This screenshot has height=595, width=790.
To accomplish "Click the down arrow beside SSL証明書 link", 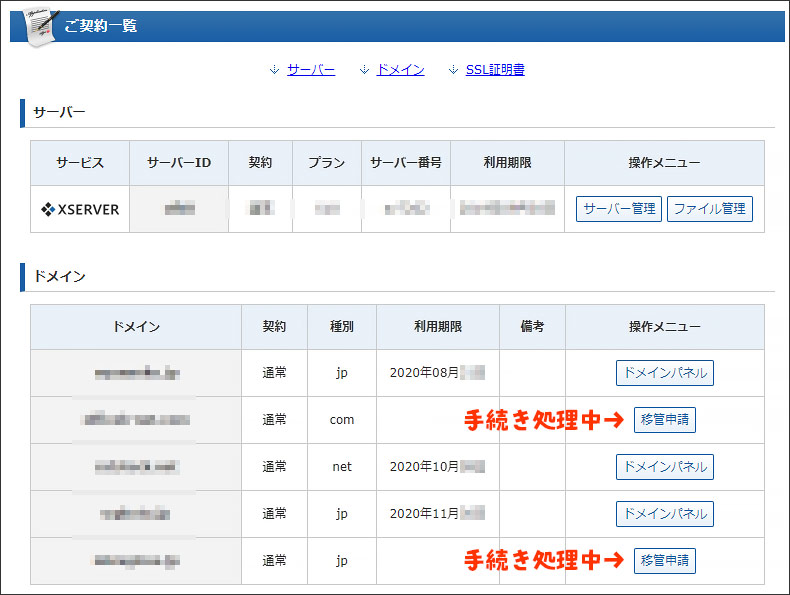I will [453, 70].
